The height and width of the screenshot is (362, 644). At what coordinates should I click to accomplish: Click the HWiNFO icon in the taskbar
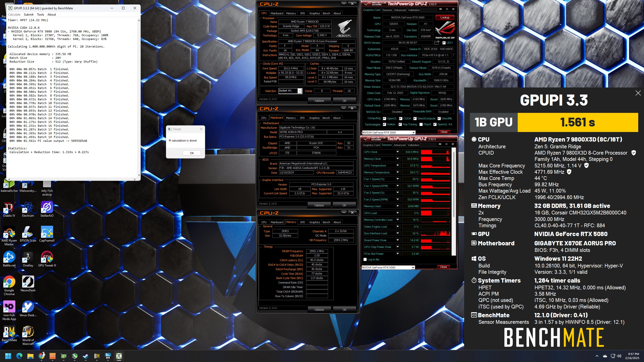108,356
